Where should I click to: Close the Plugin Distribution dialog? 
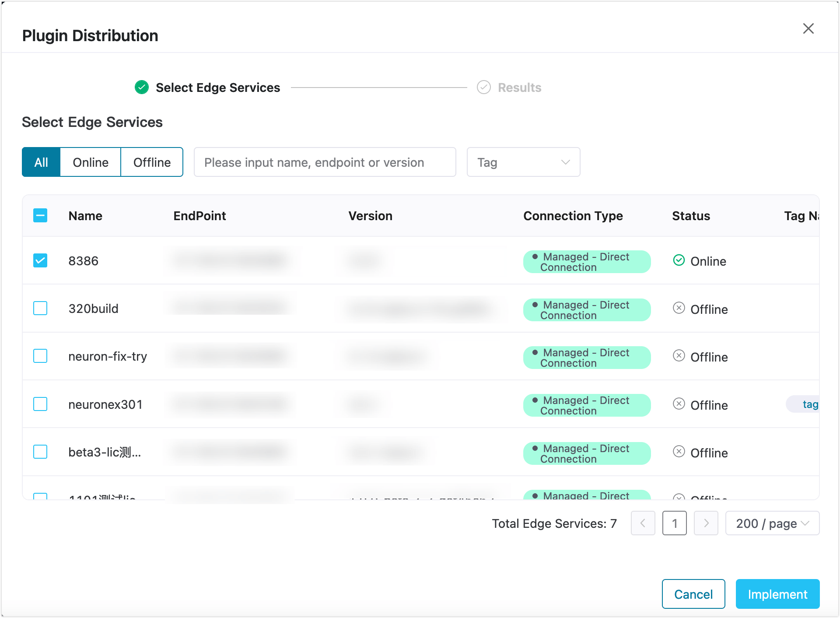coord(808,29)
